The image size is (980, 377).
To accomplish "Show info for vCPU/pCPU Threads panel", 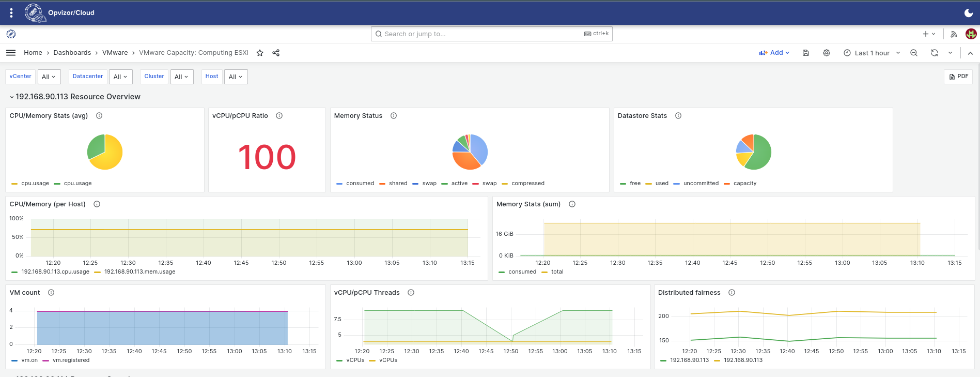I will (411, 293).
